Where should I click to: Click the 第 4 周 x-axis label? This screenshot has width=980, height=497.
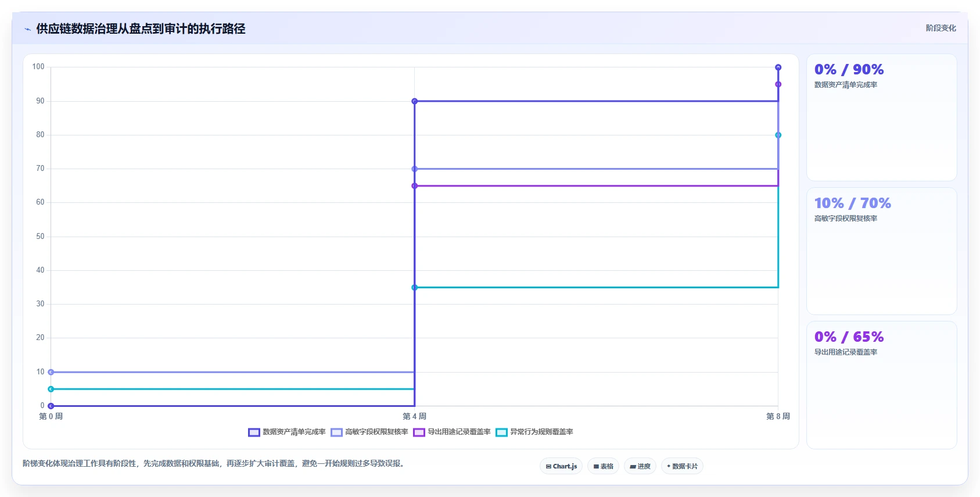(415, 416)
